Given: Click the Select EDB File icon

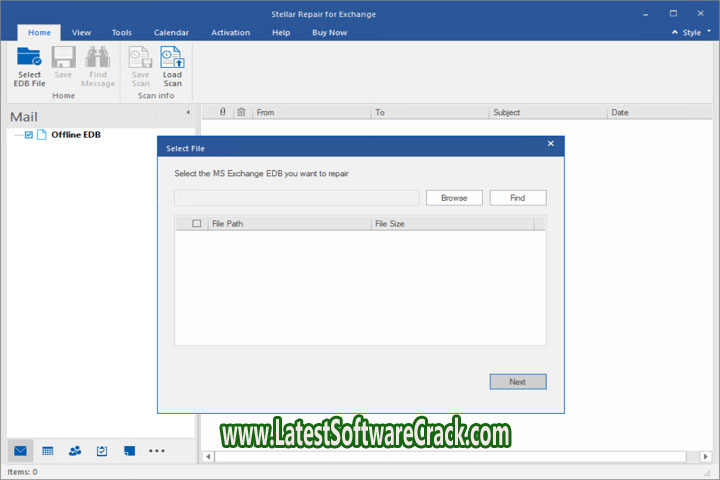Looking at the screenshot, I should [x=29, y=57].
